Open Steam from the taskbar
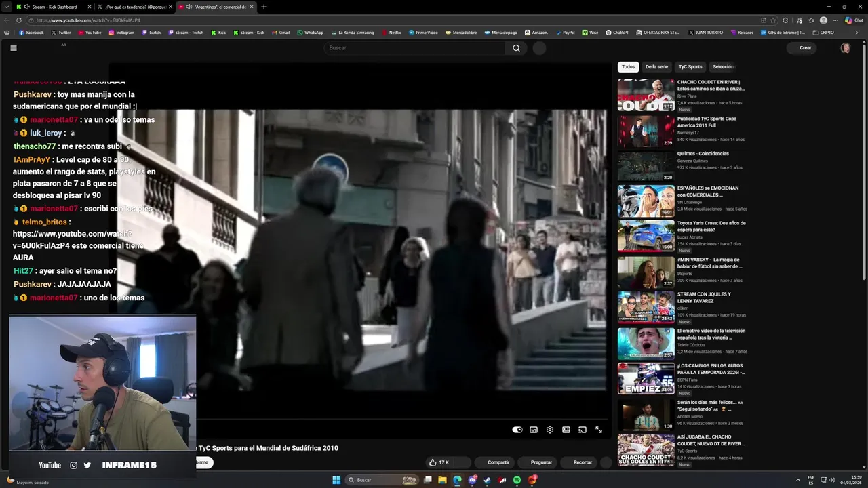 pyautogui.click(x=487, y=480)
